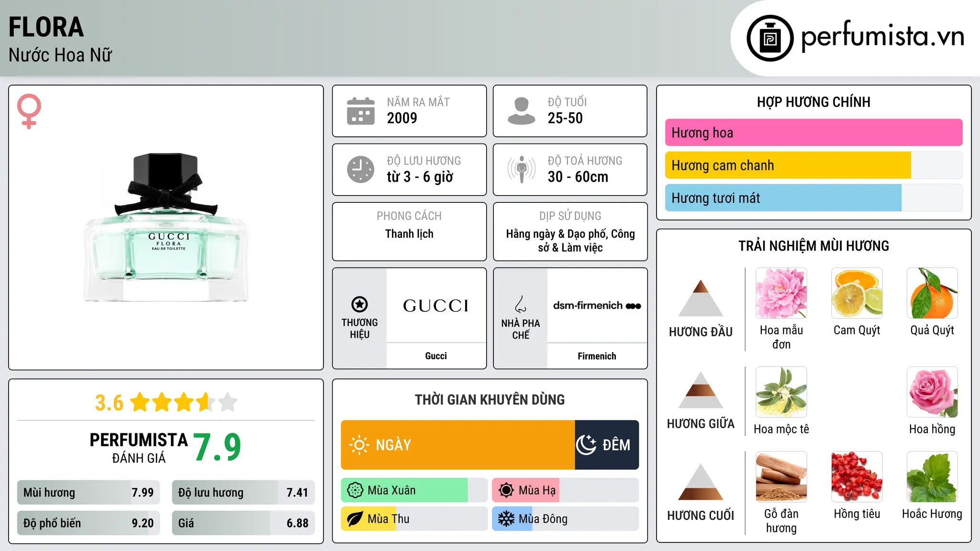Click the Gucci brand logo
Image resolution: width=980 pixels, height=551 pixels.
pos(436,306)
